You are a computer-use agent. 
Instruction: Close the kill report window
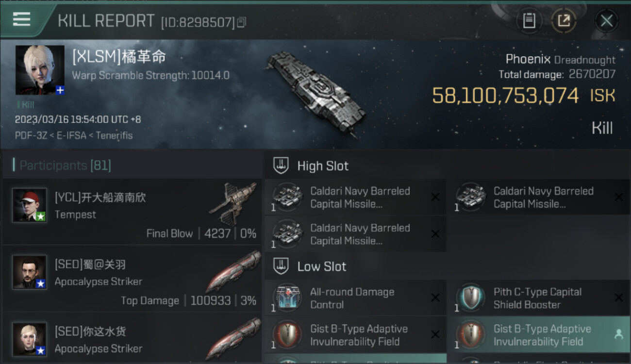[x=606, y=21]
